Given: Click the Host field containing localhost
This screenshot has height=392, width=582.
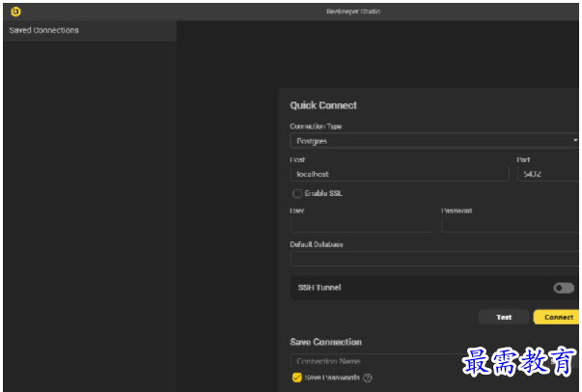Looking at the screenshot, I should tap(400, 174).
